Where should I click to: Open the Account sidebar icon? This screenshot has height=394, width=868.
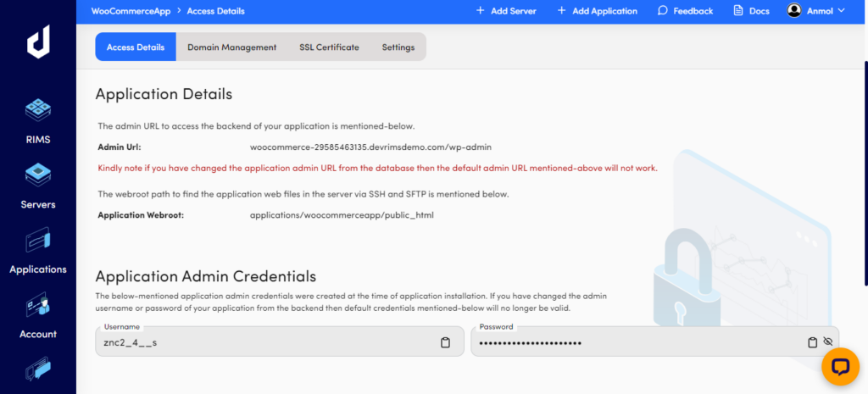(x=37, y=306)
